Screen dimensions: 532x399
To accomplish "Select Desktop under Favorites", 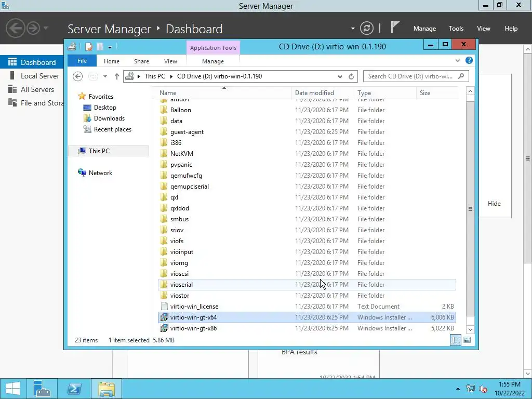I will [105, 108].
